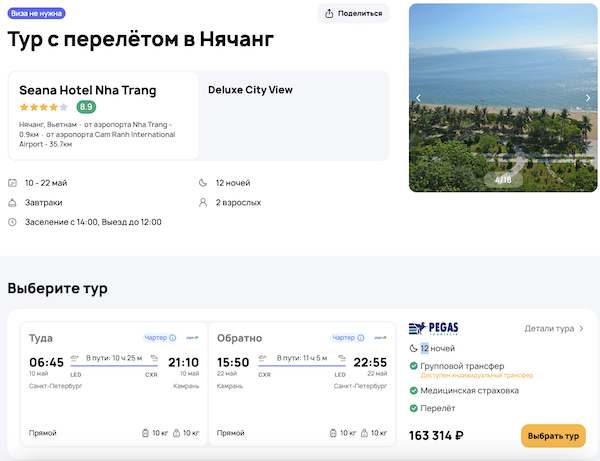
Task: Open Seana Hotel Nha Trang hotel title
Action: [87, 90]
